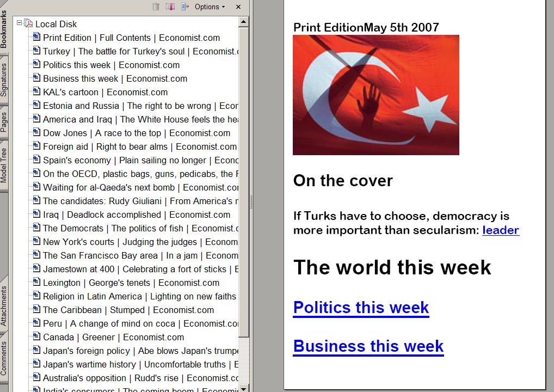The width and height of the screenshot is (554, 392).
Task: Open the Bookmarks side tab
Action: point(3,29)
